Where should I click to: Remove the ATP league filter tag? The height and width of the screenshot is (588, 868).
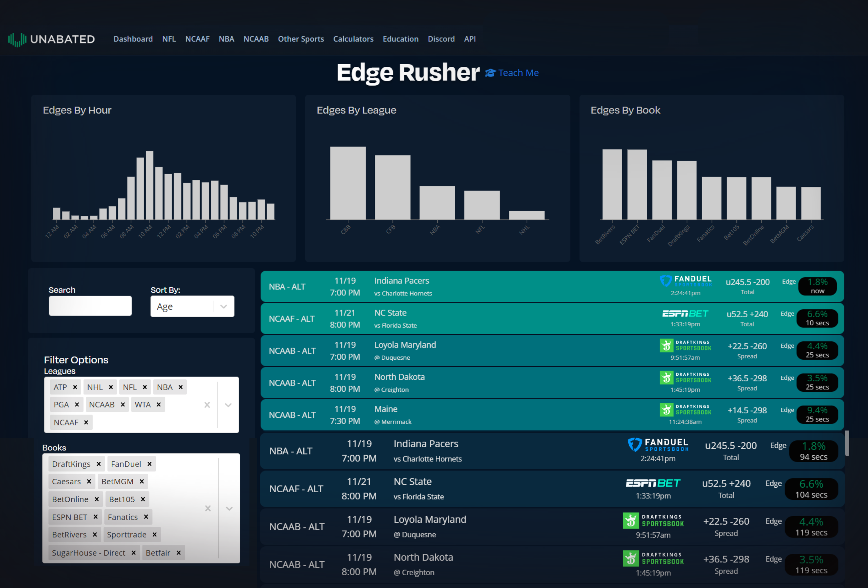(75, 387)
